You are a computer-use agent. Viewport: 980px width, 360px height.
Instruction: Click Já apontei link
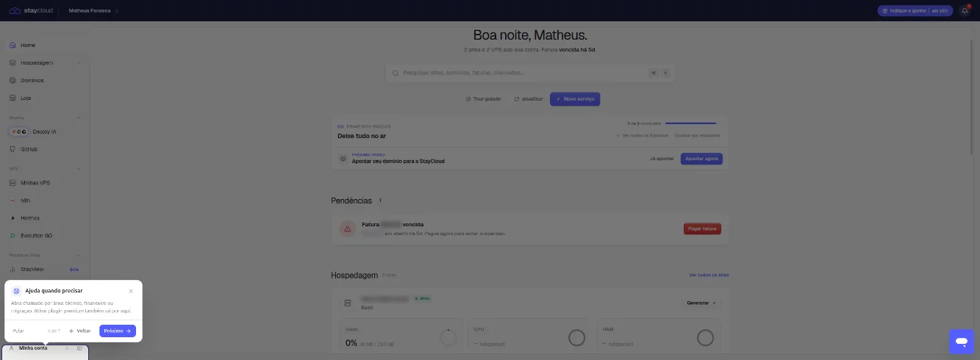[662, 159]
